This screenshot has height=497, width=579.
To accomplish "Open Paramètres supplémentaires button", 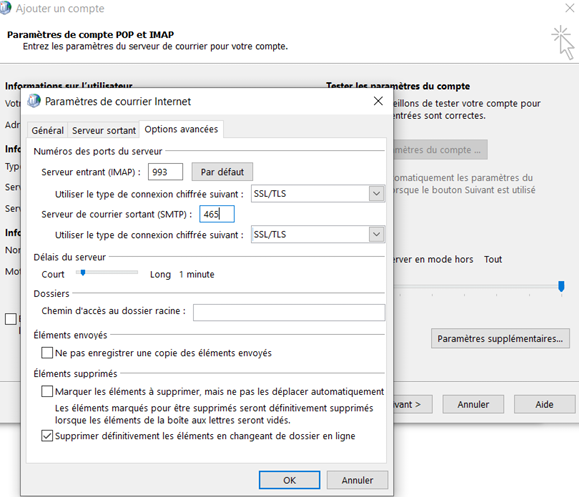I will (500, 338).
